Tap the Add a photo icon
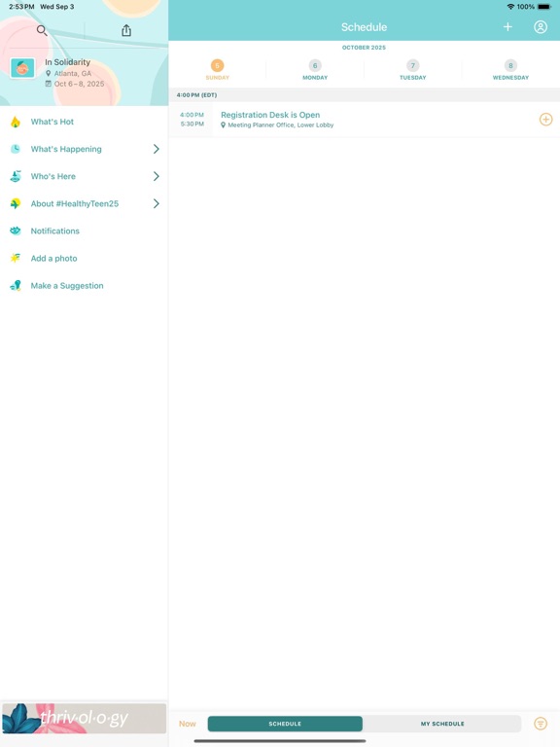This screenshot has width=560, height=747. 16,258
